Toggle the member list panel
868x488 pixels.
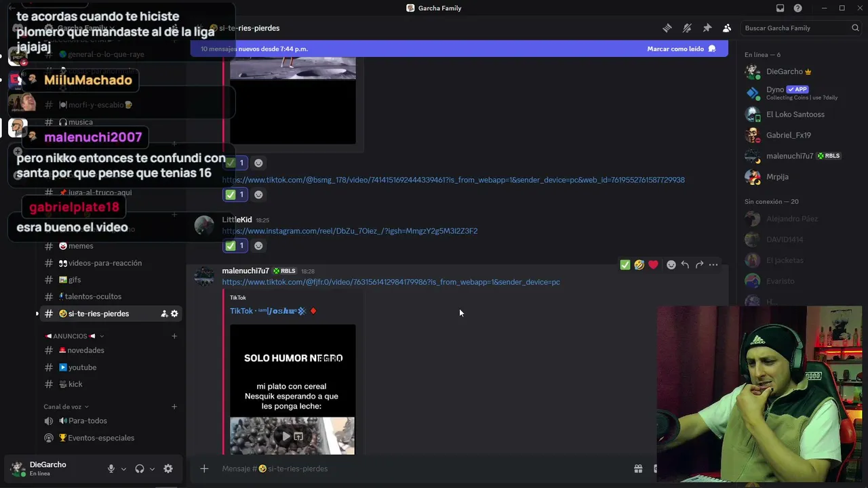coord(727,28)
